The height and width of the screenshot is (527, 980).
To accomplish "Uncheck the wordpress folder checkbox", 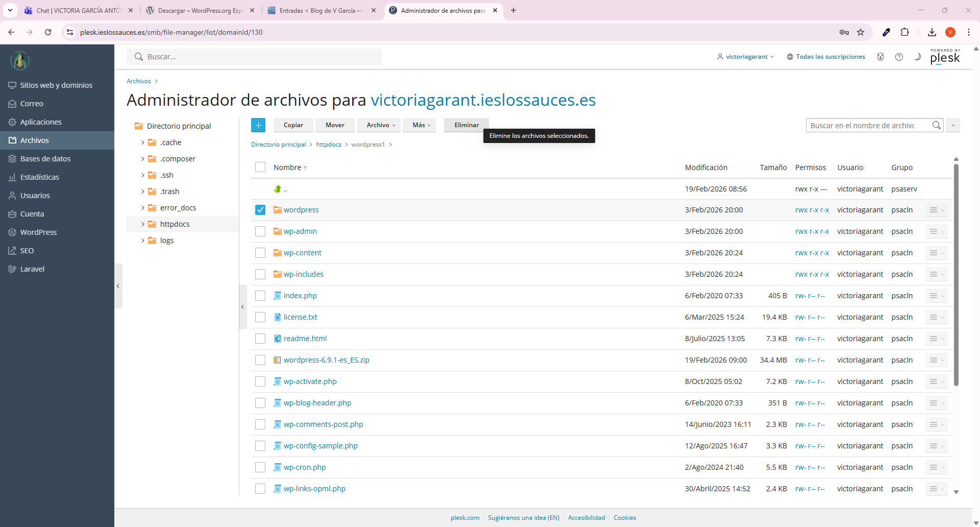I will 260,210.
